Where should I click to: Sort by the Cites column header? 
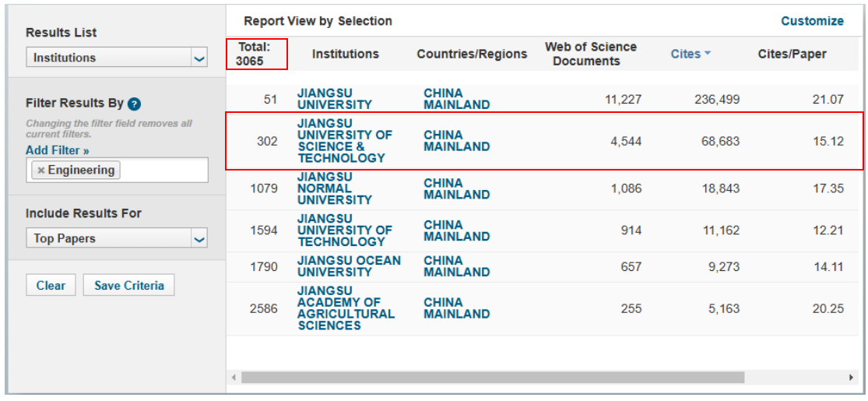pos(691,54)
